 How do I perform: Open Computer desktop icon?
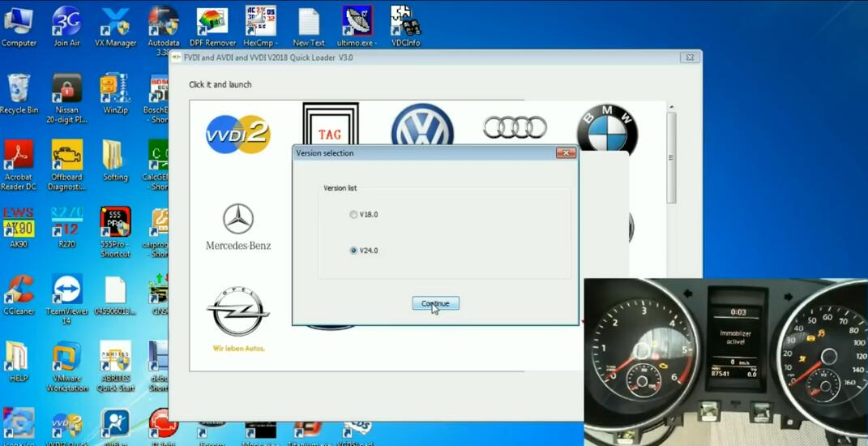pos(19,26)
